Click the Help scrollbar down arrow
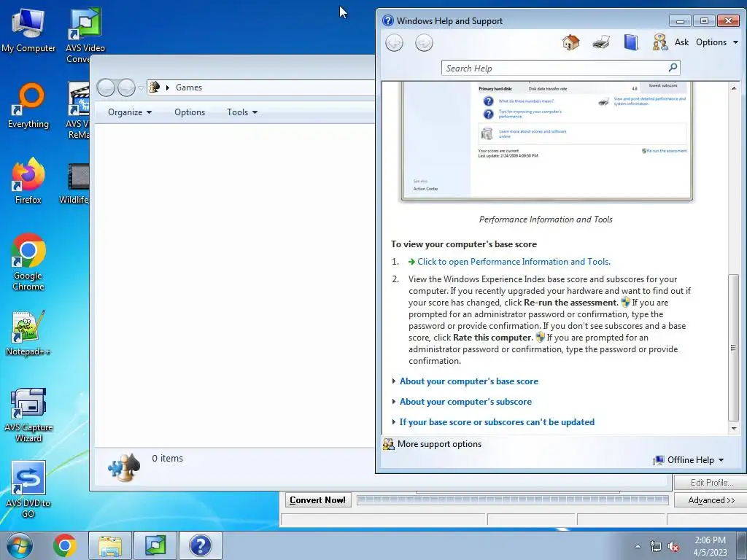Image resolution: width=747 pixels, height=560 pixels. click(x=734, y=429)
